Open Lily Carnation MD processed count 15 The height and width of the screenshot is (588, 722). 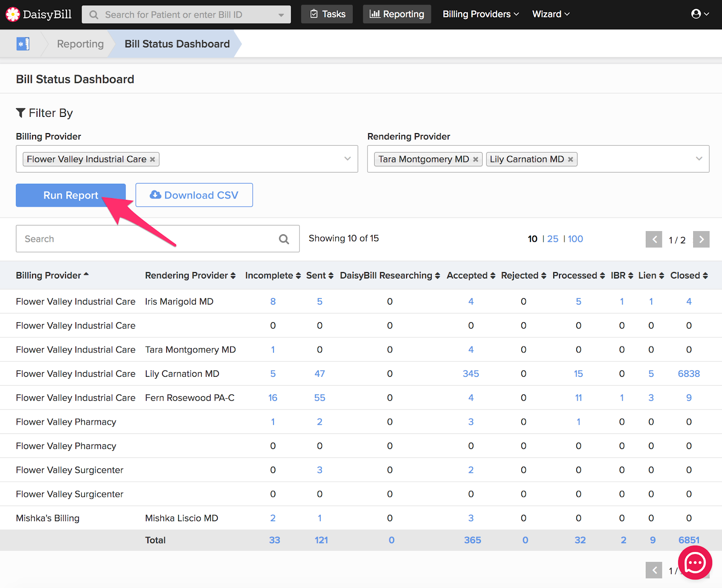[579, 374]
